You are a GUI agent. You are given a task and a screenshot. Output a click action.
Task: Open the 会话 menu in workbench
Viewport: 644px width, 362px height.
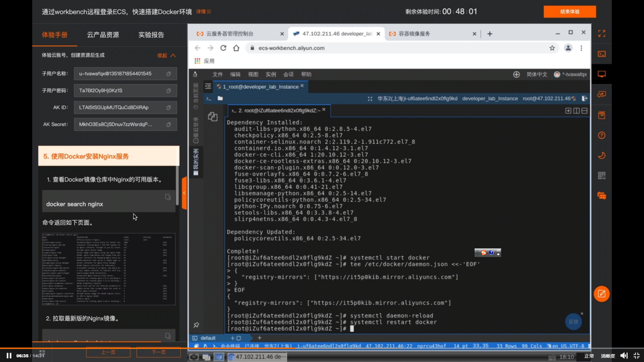(x=288, y=74)
